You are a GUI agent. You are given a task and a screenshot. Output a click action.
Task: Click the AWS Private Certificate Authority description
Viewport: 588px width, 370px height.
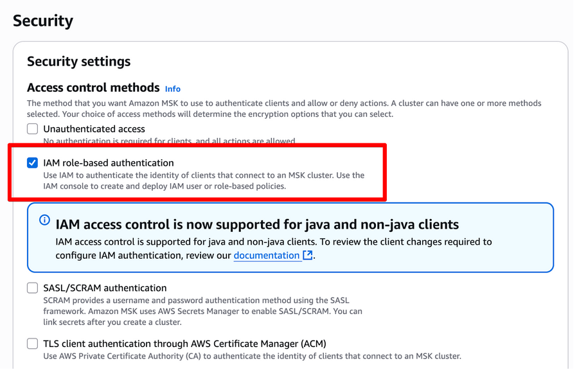point(252,357)
